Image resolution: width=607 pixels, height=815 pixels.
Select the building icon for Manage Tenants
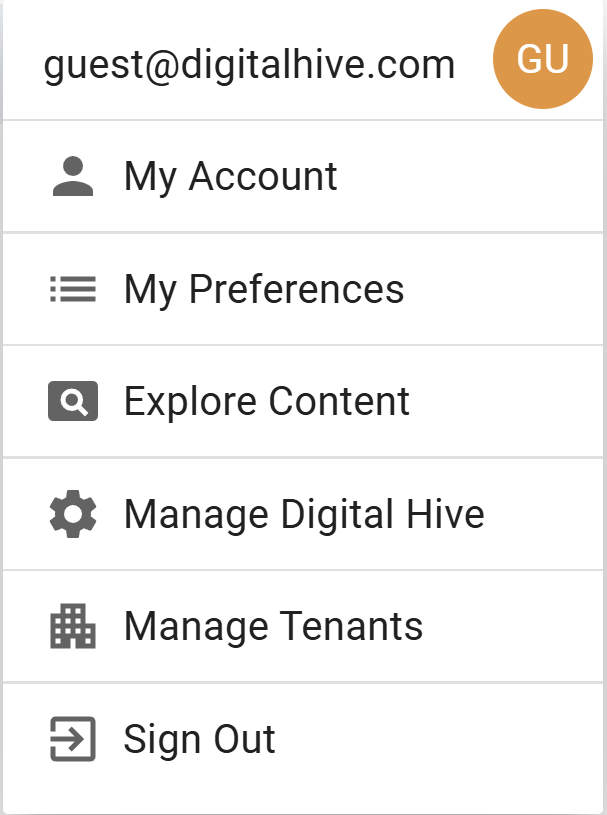pos(73,626)
